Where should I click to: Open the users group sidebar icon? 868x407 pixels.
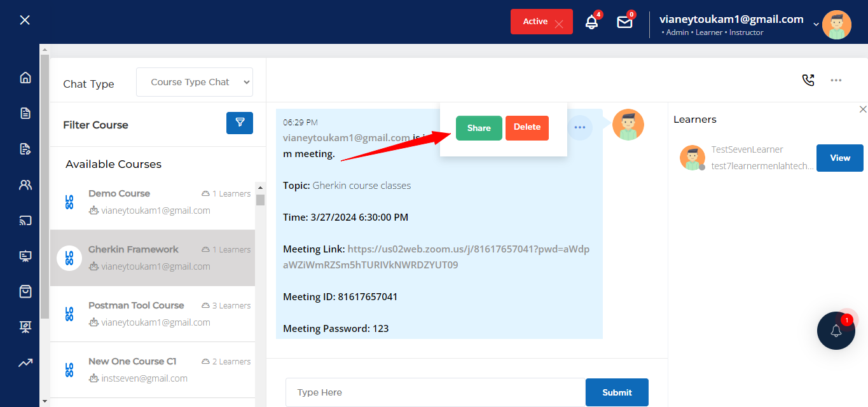[x=25, y=185]
